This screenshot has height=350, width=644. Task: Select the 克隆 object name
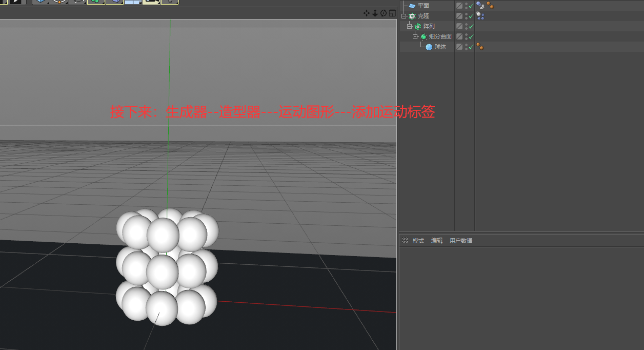point(424,16)
